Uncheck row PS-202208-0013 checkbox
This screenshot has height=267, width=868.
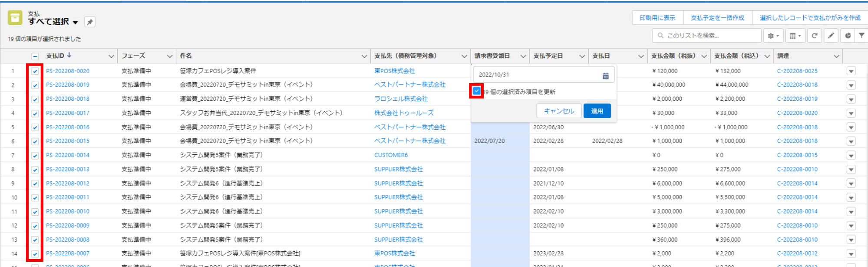tap(35, 170)
